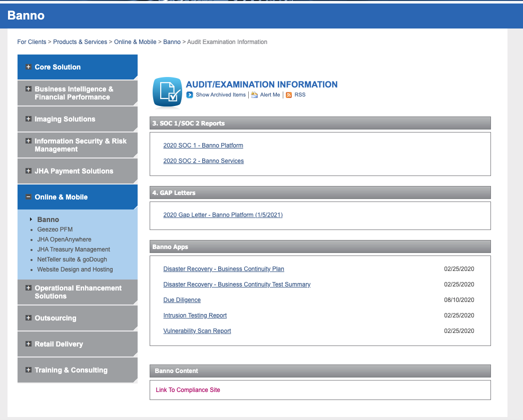
Task: Expand Imaging Solutions in sidebar
Action: pyautogui.click(x=29, y=119)
